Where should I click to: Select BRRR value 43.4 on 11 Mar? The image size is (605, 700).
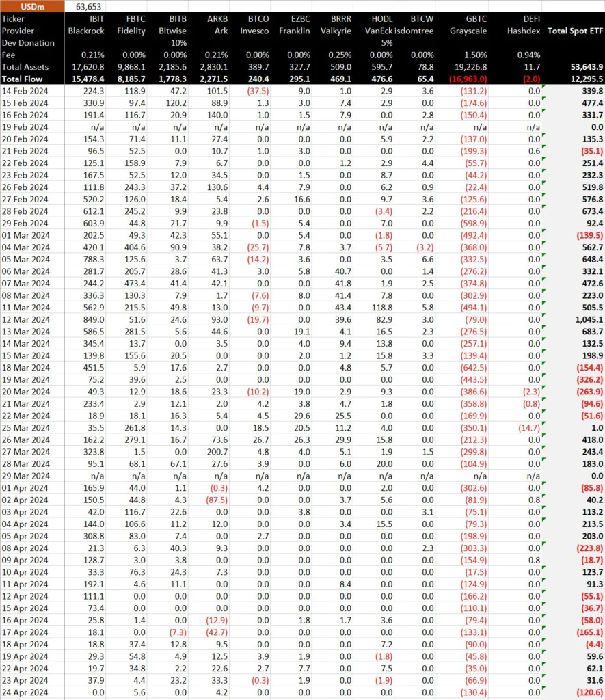[342, 308]
